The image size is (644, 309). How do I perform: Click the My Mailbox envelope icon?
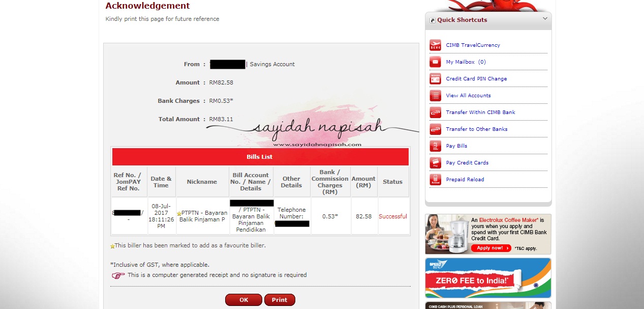(x=435, y=62)
